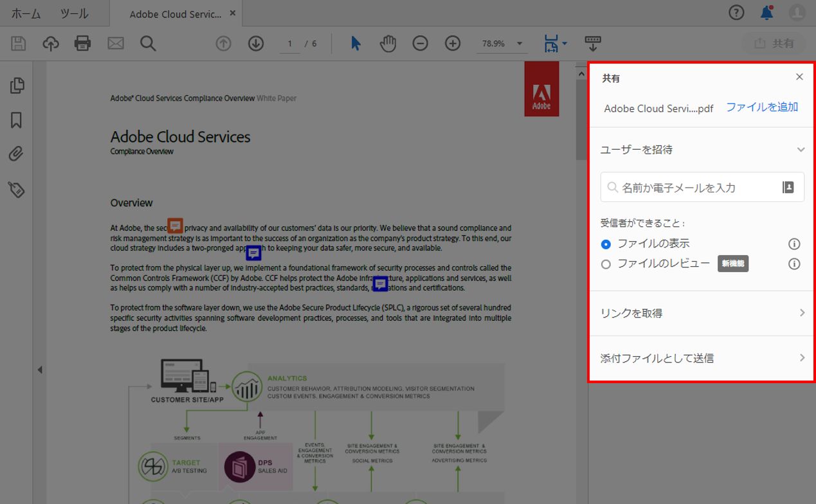Viewport: 816px width, 504px height.
Task: Collapse the ユーザーを招待 section
Action: click(x=801, y=148)
